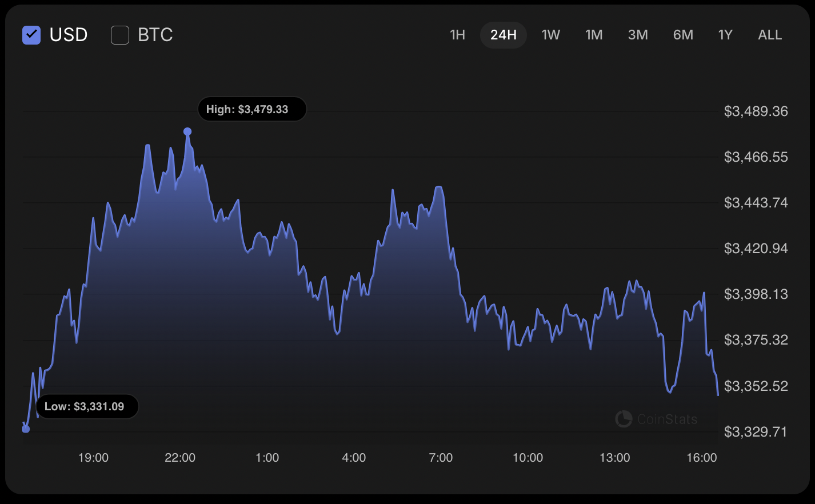Click the 22:00 time axis label
This screenshot has width=815, height=504.
pyautogui.click(x=180, y=458)
